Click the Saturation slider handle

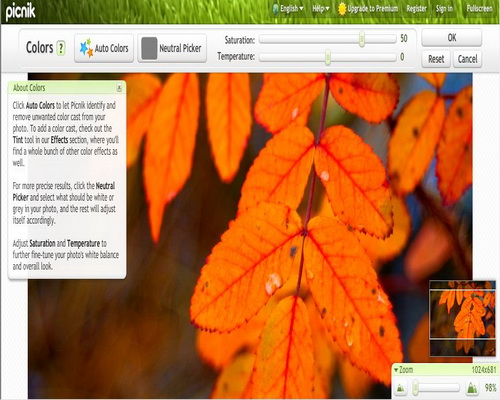click(x=362, y=39)
